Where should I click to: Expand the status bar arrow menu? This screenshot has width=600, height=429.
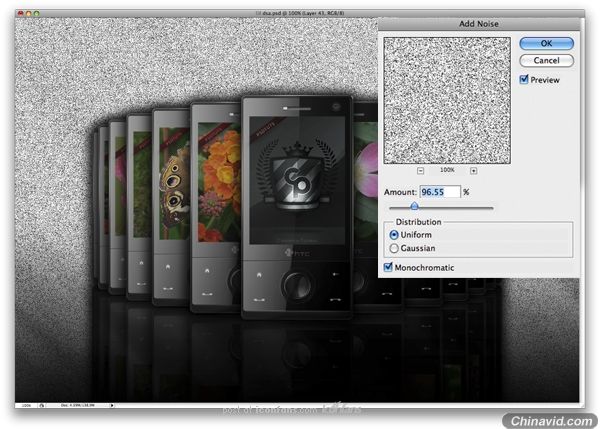pyautogui.click(x=110, y=406)
